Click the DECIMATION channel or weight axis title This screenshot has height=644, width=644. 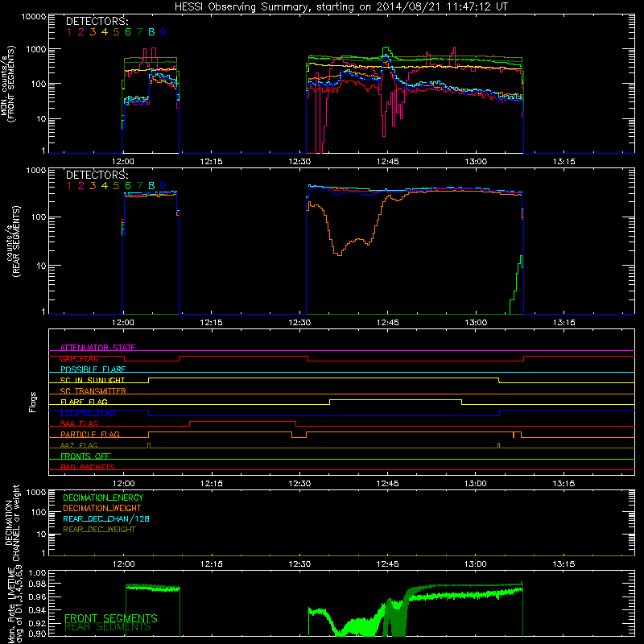pos(12,522)
